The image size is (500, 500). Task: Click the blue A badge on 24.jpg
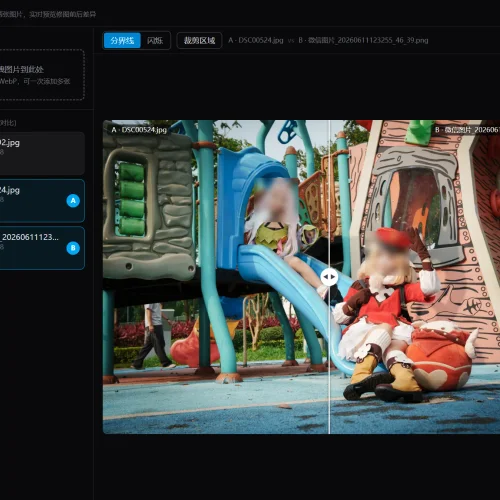coord(73,201)
